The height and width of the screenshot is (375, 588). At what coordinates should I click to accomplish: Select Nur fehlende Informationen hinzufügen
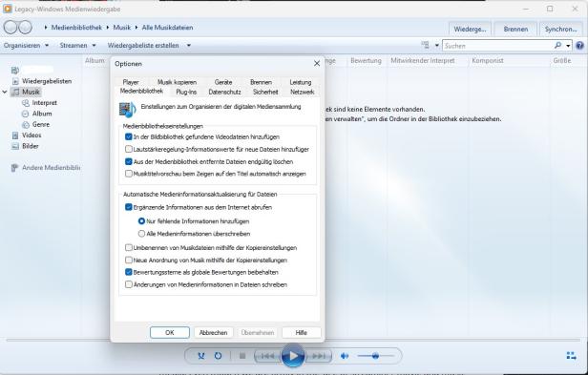pos(141,221)
